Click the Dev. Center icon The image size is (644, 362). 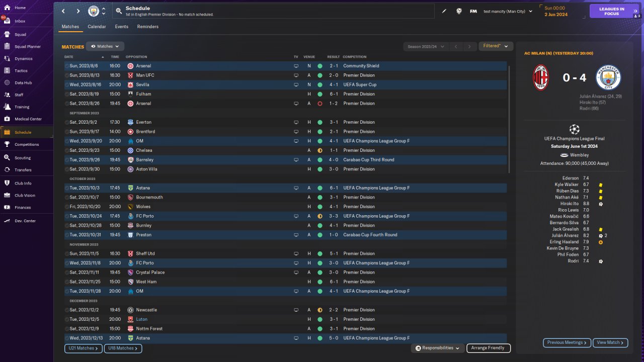coord(7,221)
